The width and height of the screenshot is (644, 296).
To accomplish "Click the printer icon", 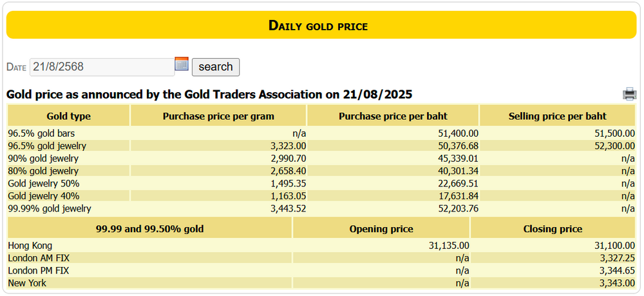I will click(629, 95).
